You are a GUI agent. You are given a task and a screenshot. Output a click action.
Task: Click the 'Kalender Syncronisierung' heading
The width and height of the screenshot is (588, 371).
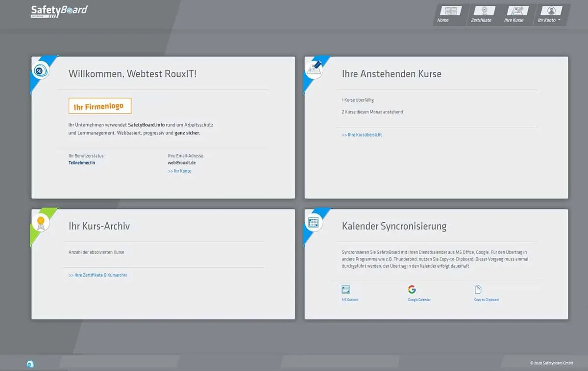pyautogui.click(x=394, y=226)
